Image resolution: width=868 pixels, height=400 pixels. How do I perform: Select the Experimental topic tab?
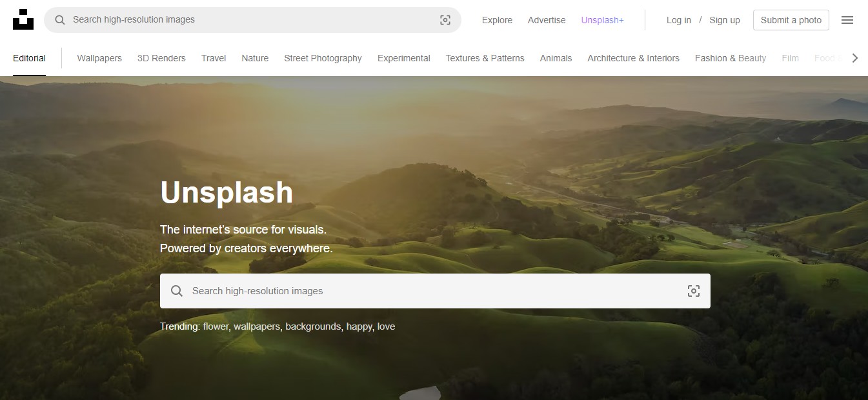click(x=404, y=58)
